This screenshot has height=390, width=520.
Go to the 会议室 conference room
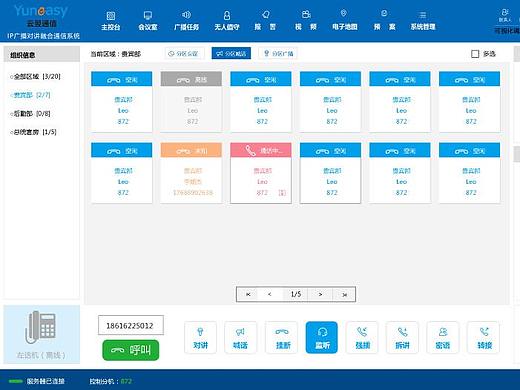[148, 21]
